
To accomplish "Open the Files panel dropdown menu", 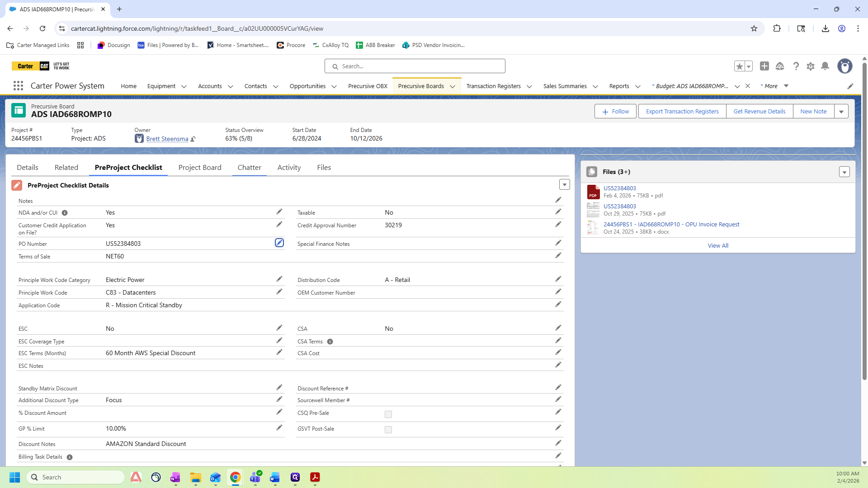I will click(x=844, y=172).
